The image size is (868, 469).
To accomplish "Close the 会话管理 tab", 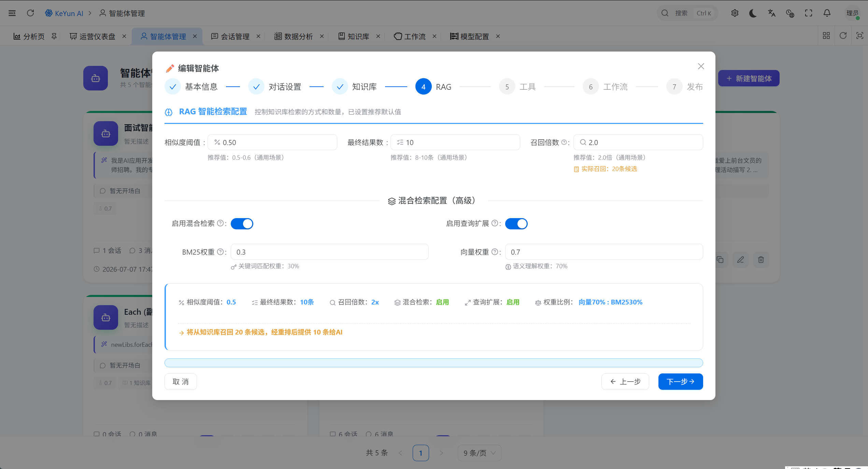I will 258,36.
